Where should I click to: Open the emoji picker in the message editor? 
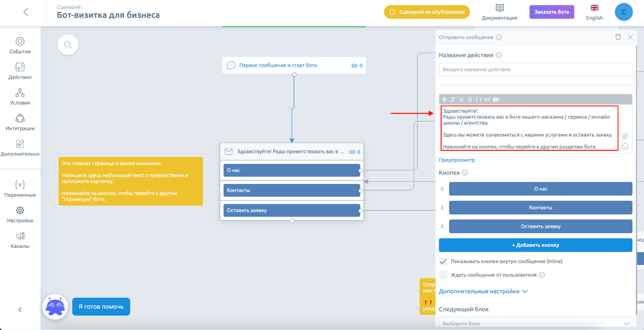625,146
